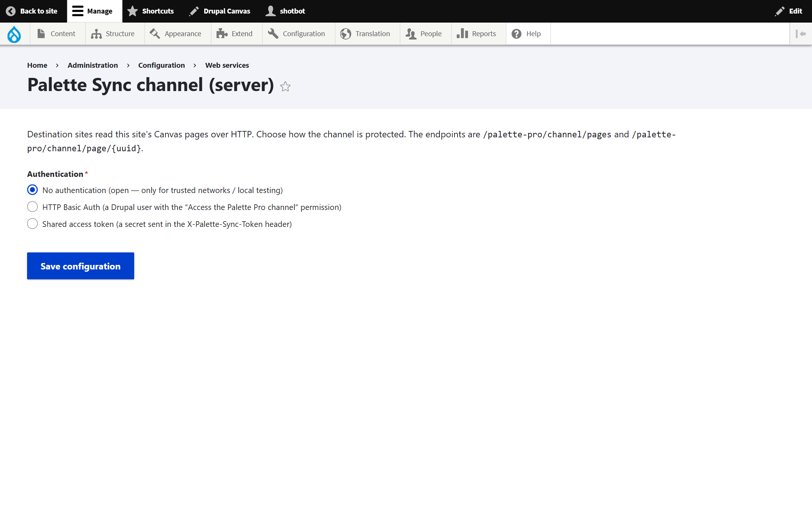The image size is (812, 508).
Task: Select No authentication radio option
Action: pos(32,190)
